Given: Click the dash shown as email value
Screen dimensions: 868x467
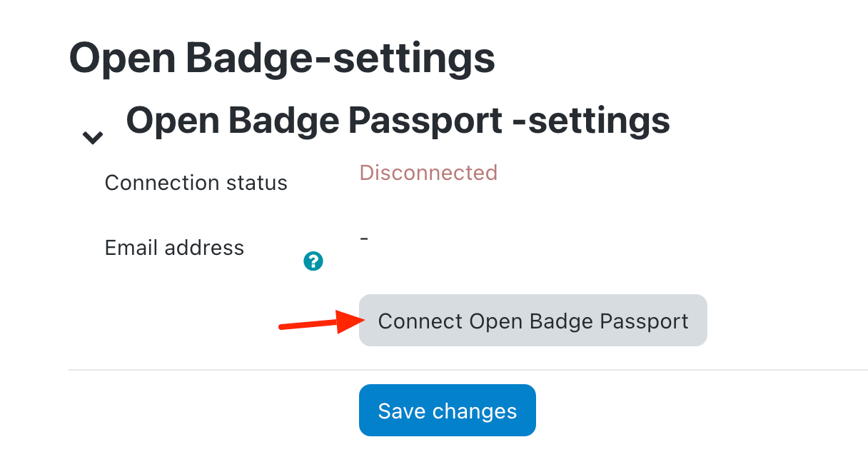Looking at the screenshot, I should (364, 238).
